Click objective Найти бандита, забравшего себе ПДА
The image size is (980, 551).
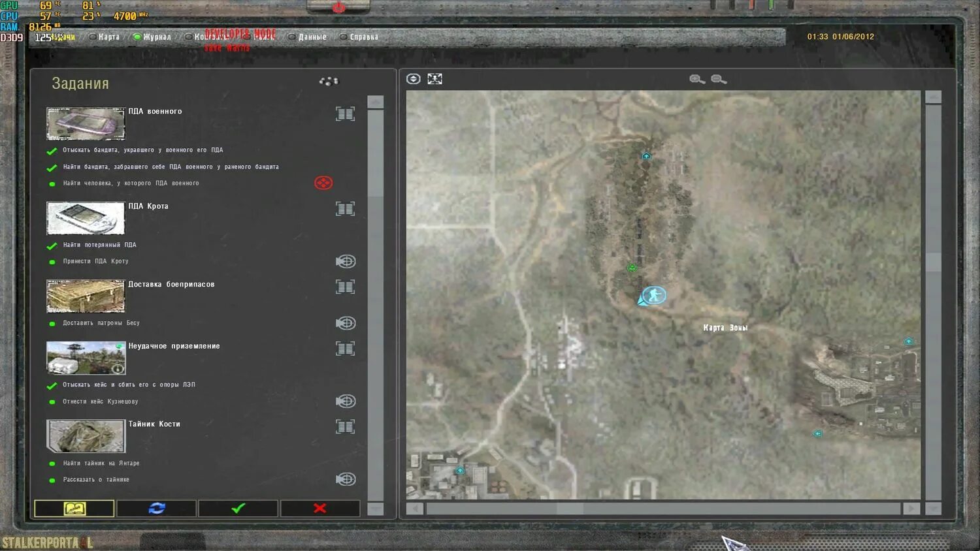(171, 167)
